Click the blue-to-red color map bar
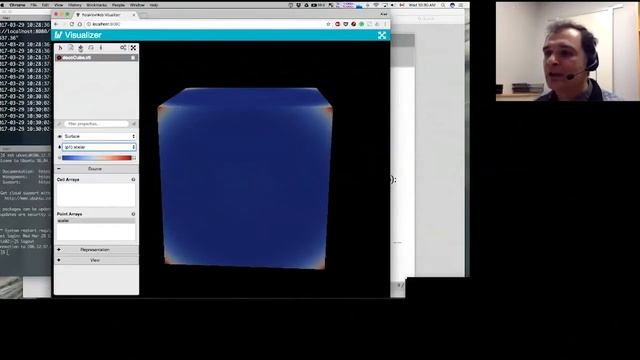The image size is (640, 360). tap(97, 158)
